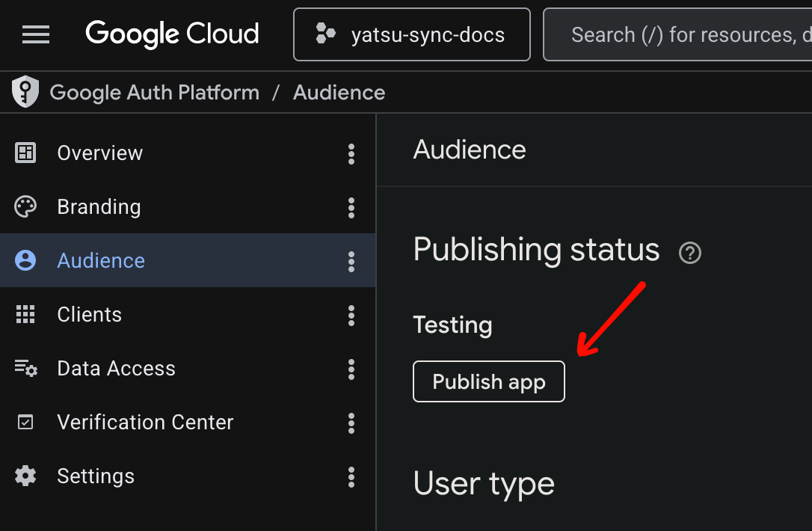Navigate to Branding in the sidebar
The image size is (812, 531).
click(99, 207)
